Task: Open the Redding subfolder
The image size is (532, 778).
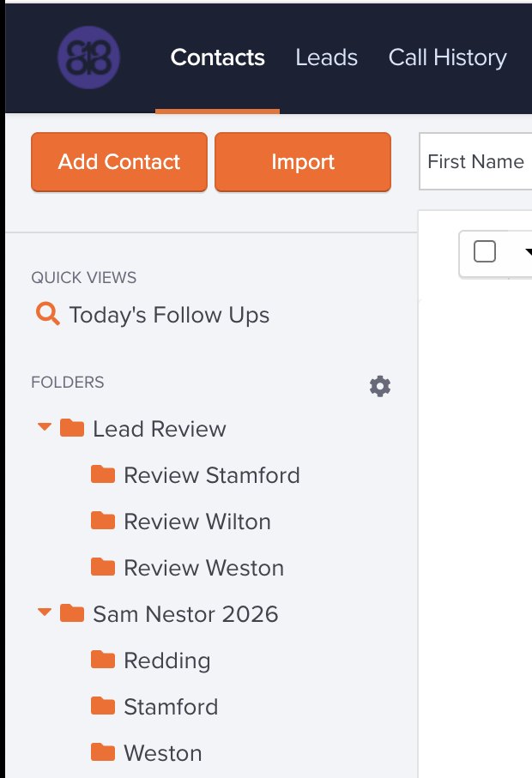Action: 167,660
